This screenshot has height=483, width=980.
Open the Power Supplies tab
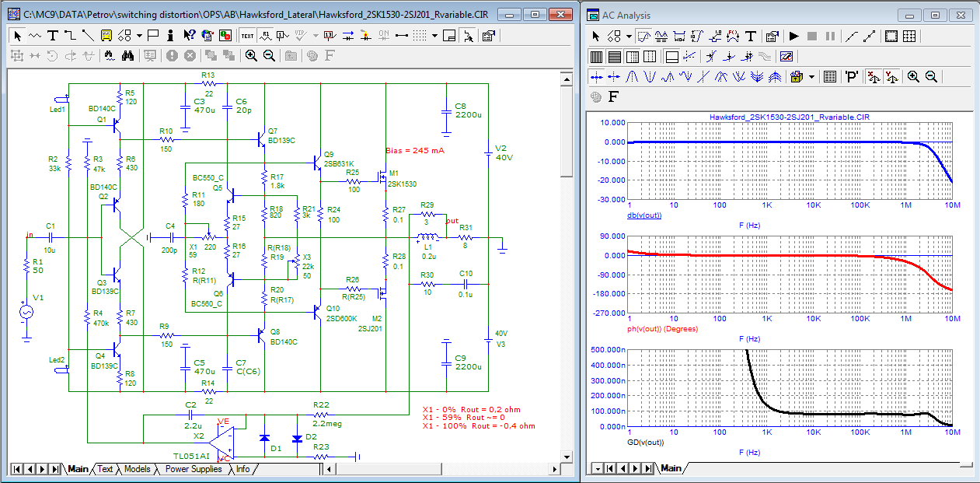point(194,469)
